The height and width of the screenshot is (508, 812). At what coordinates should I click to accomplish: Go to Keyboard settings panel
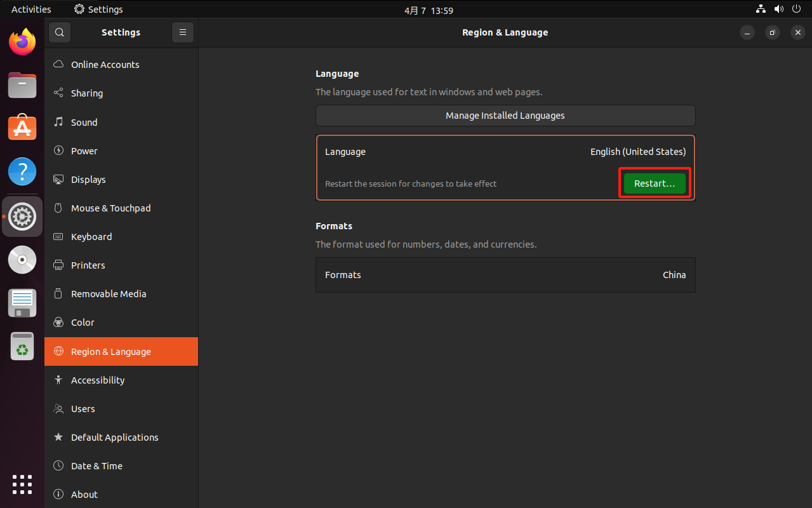point(121,236)
